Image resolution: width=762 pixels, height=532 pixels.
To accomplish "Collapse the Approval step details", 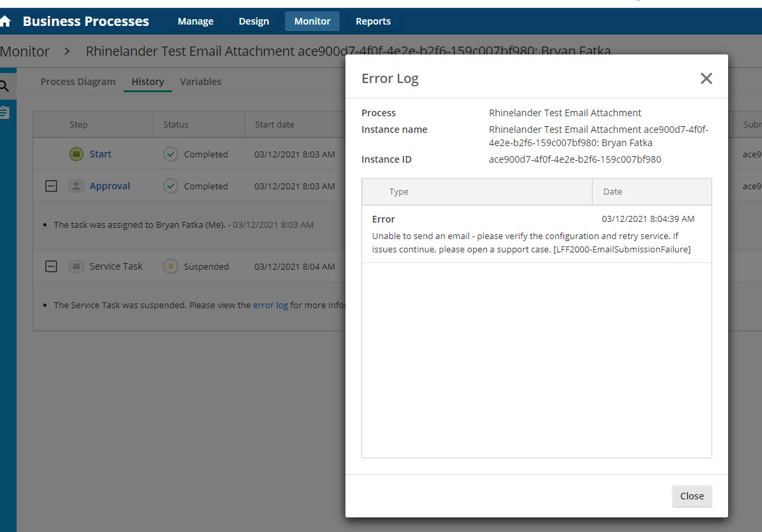I will tap(50, 186).
